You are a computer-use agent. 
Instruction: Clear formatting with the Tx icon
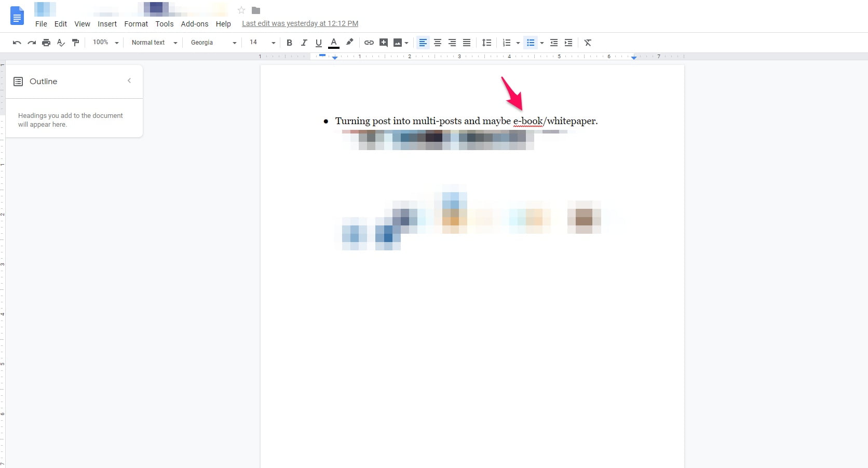coord(588,43)
